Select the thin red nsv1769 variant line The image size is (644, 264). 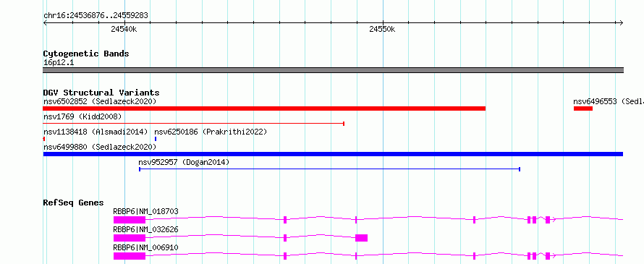click(x=193, y=123)
